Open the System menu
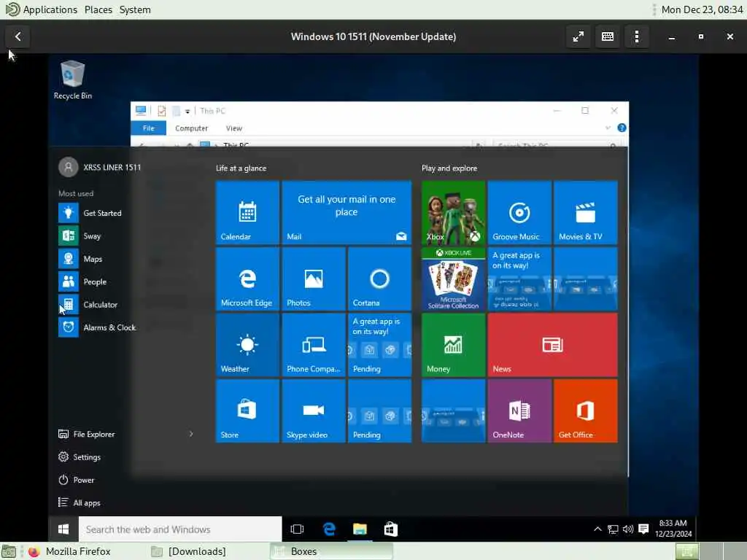The image size is (747, 560). [x=135, y=9]
